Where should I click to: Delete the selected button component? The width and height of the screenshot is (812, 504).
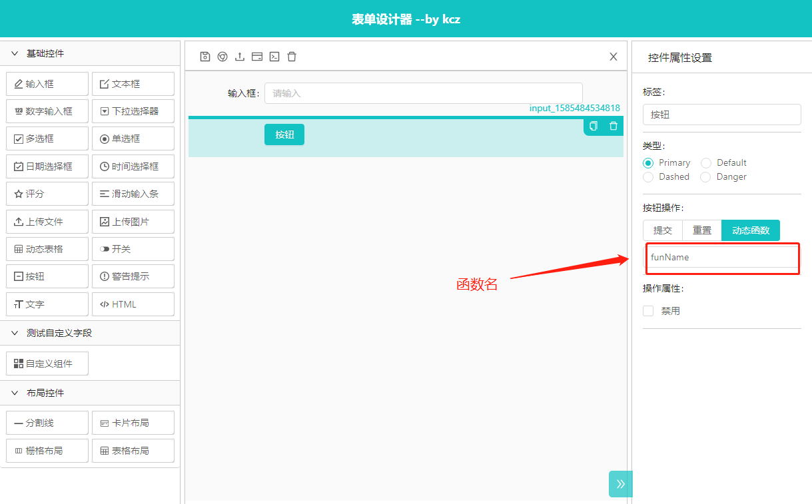[613, 126]
